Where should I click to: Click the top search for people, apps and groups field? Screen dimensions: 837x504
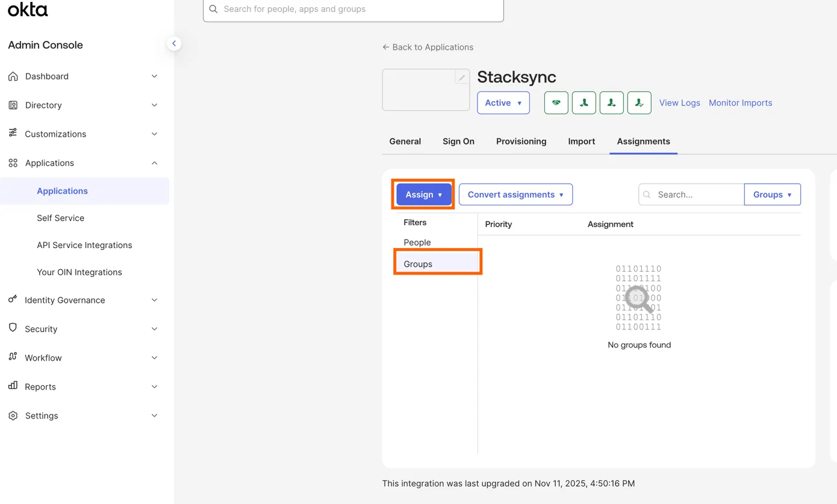click(x=353, y=9)
